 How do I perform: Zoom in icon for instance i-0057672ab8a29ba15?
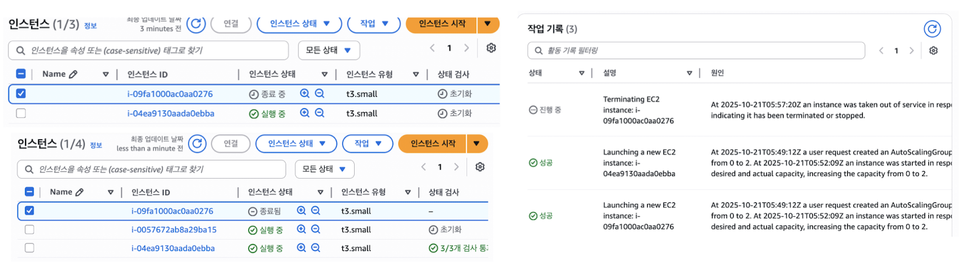[x=302, y=230]
